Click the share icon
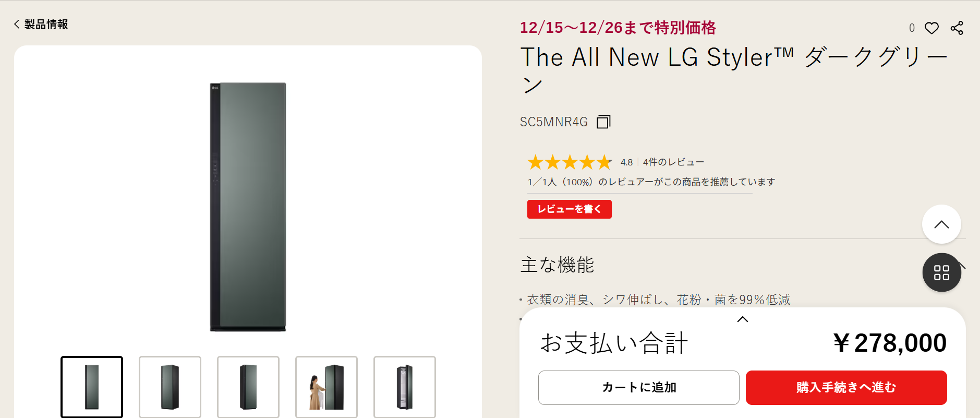Screen dimensions: 980x418 coord(957,28)
